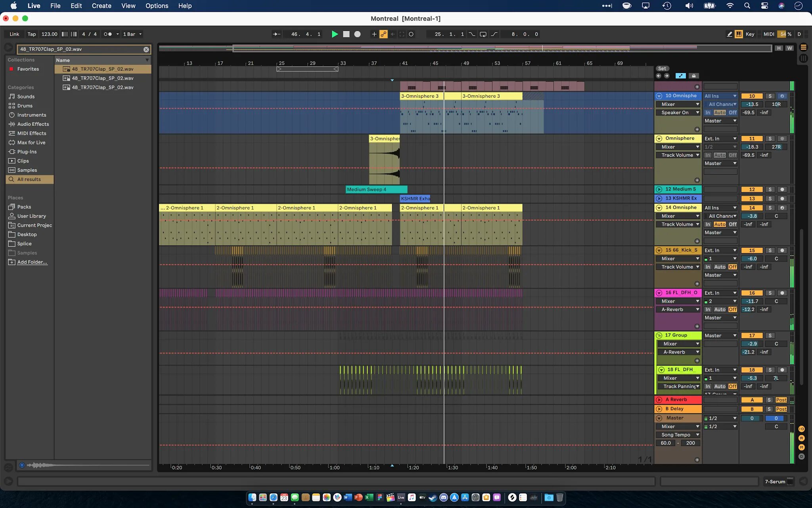
Task: Click the Tap tempo button
Action: (x=32, y=34)
